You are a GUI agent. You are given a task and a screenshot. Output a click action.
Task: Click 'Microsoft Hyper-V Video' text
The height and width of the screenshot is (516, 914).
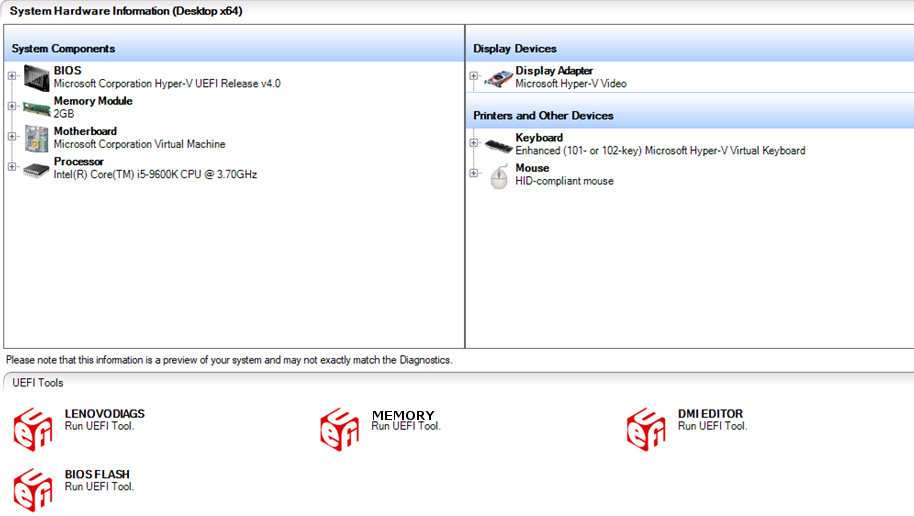pyautogui.click(x=571, y=83)
